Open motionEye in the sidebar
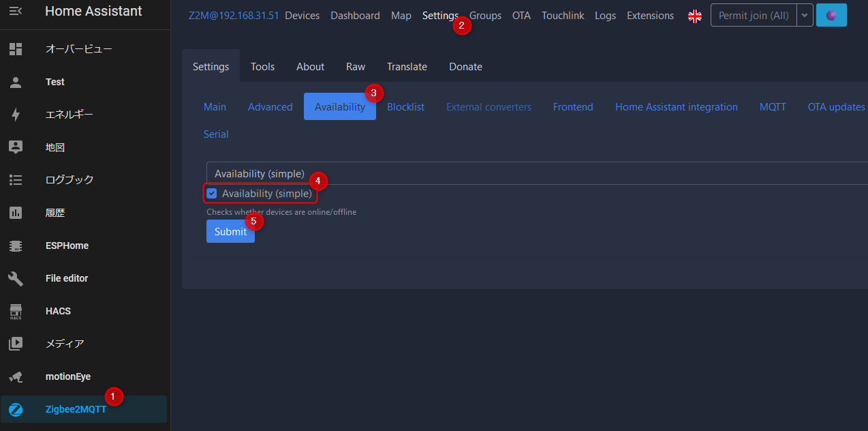The image size is (868, 431). 85,376
